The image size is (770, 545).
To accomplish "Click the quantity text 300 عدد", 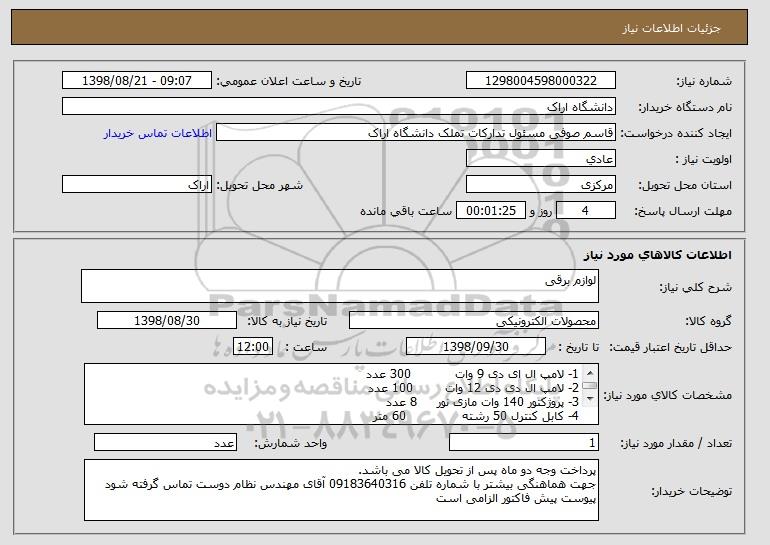I will (x=388, y=374).
